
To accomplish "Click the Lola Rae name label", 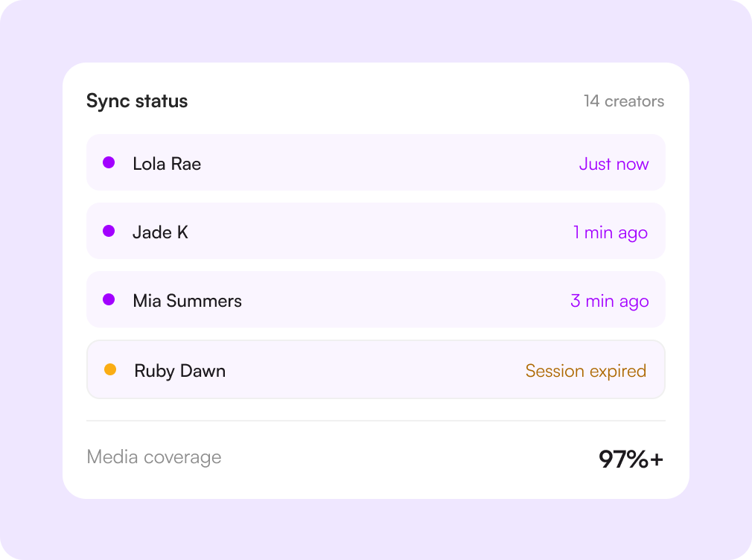I will point(167,164).
